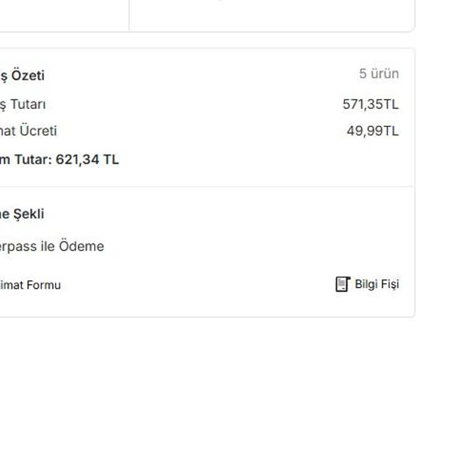This screenshot has height=476, width=476.
Task: Click the gap between the two cards
Action: [x=205, y=40]
